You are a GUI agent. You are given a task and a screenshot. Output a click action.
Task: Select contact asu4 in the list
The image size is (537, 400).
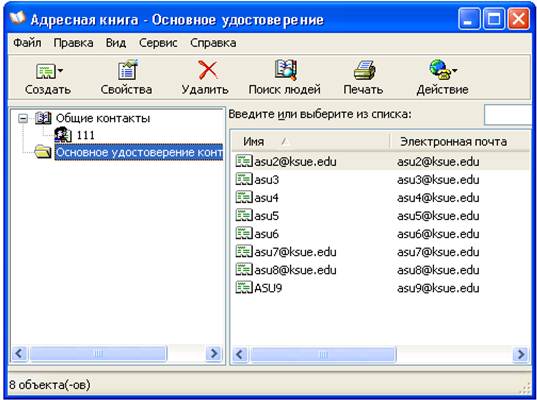266,198
